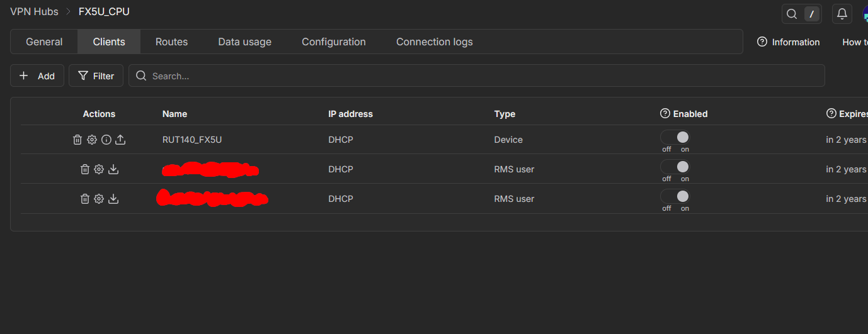Show info for RUT140_FX5U client
Image resolution: width=868 pixels, height=334 pixels.
click(x=106, y=140)
